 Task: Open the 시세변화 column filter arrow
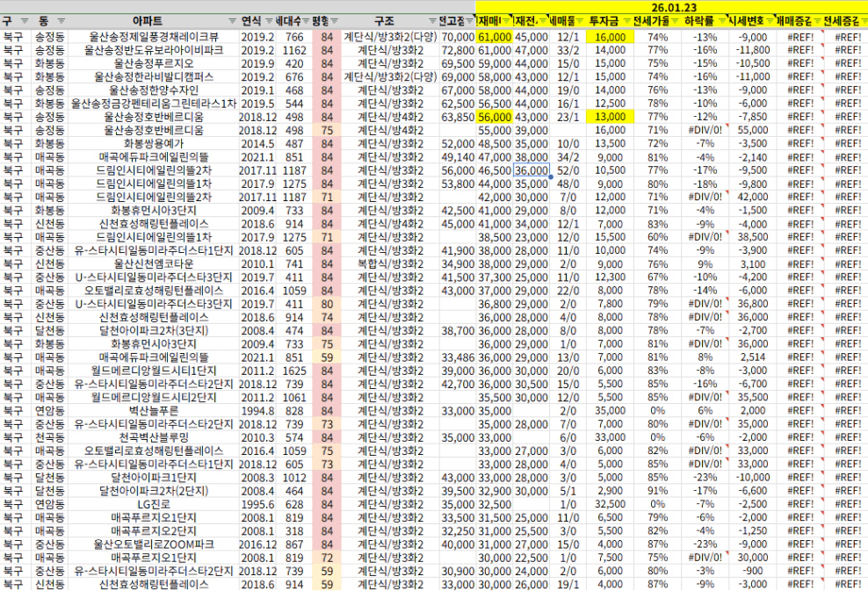pyautogui.click(x=770, y=21)
